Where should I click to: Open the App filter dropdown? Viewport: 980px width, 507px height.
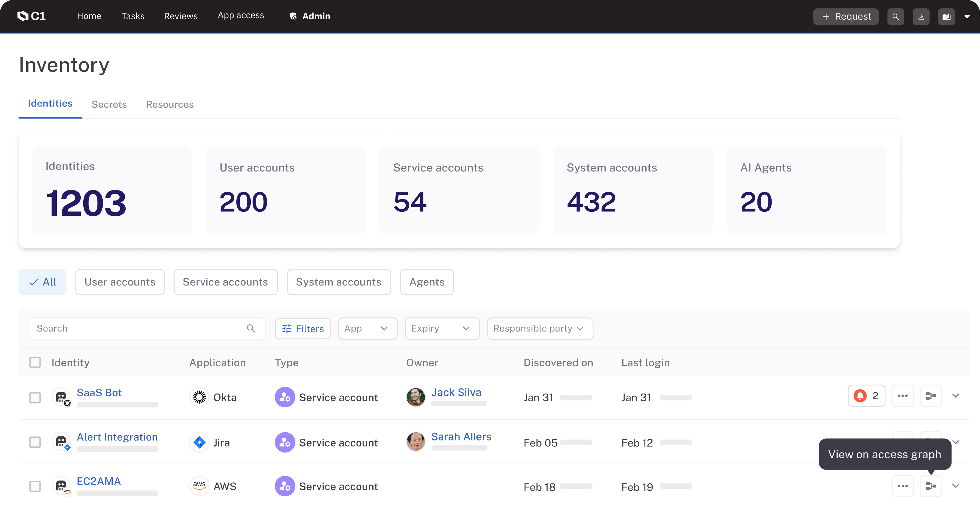[367, 328]
